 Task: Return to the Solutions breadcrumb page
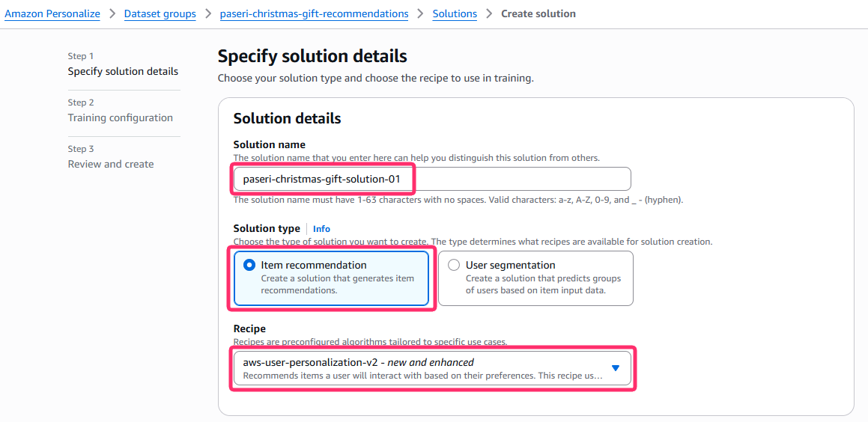pyautogui.click(x=455, y=14)
